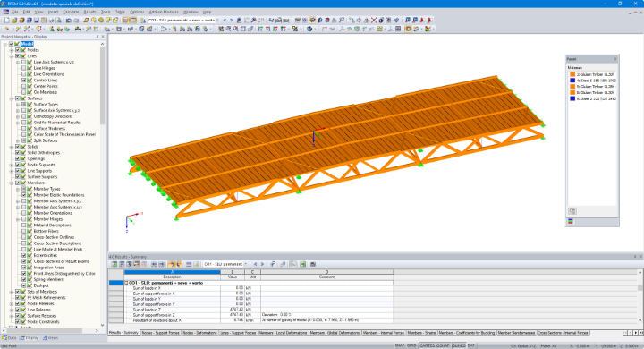This screenshot has height=349, width=644.
Task: Open the Calculate menu
Action: pyautogui.click(x=71, y=12)
